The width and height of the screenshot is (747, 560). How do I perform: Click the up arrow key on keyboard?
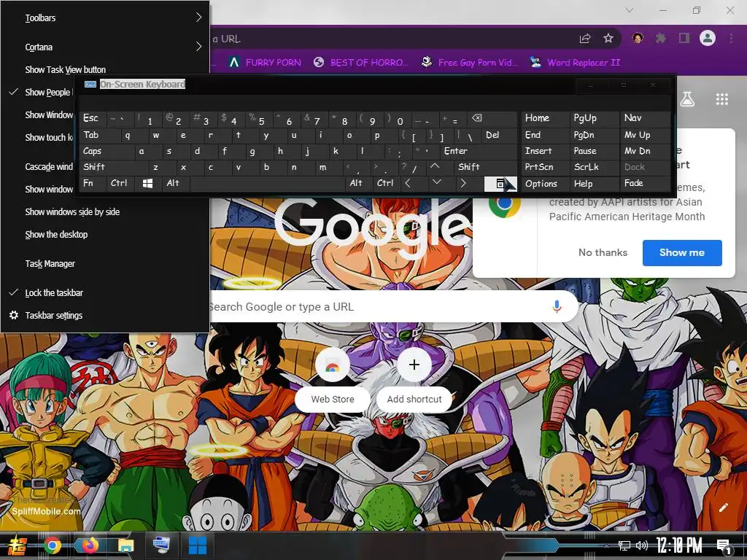[435, 167]
